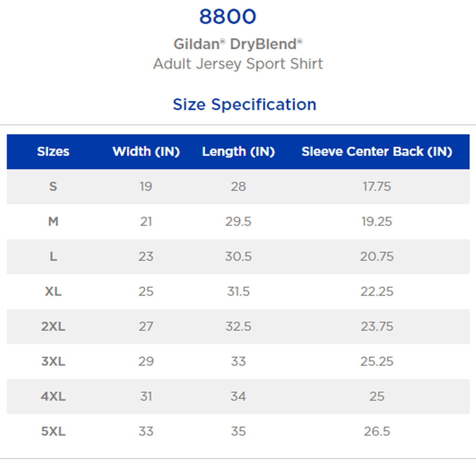Click the 26.5 sleeve value for 5XL
Image resolution: width=476 pixels, height=476 pixels.
[x=377, y=431]
